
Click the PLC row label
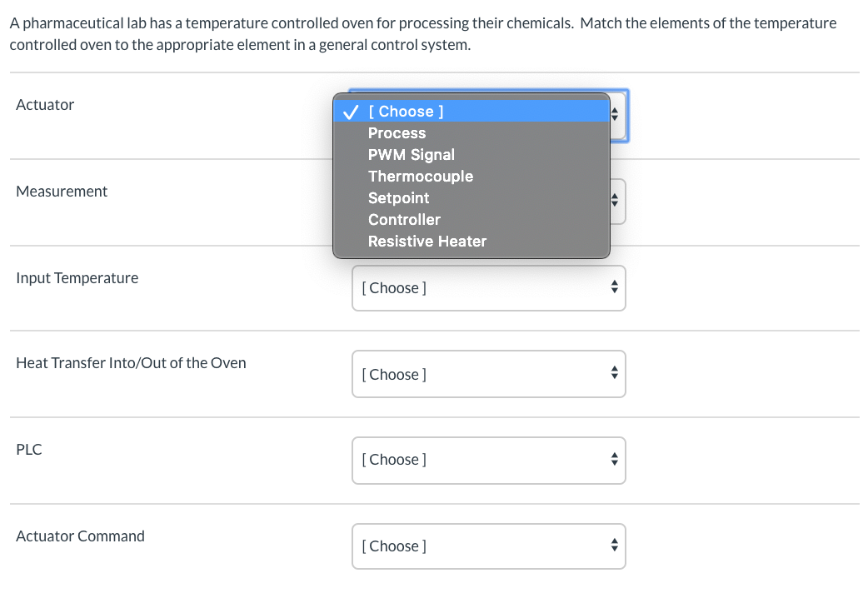click(x=29, y=450)
